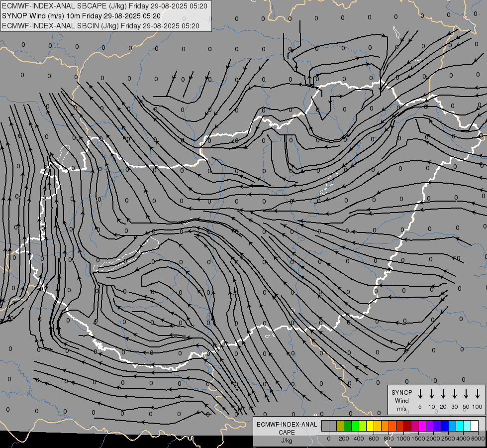
Task: Click the 1500 tick label on CAPE scale
Action: coord(418,439)
